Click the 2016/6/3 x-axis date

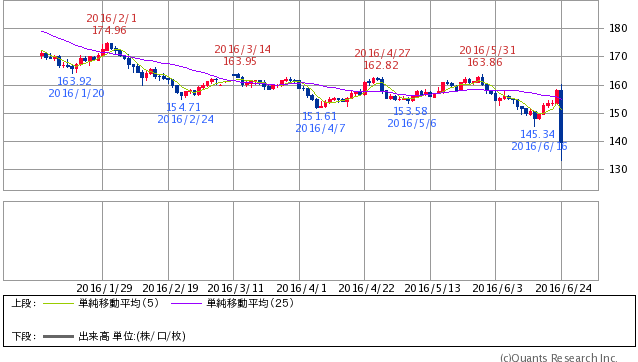click(497, 288)
